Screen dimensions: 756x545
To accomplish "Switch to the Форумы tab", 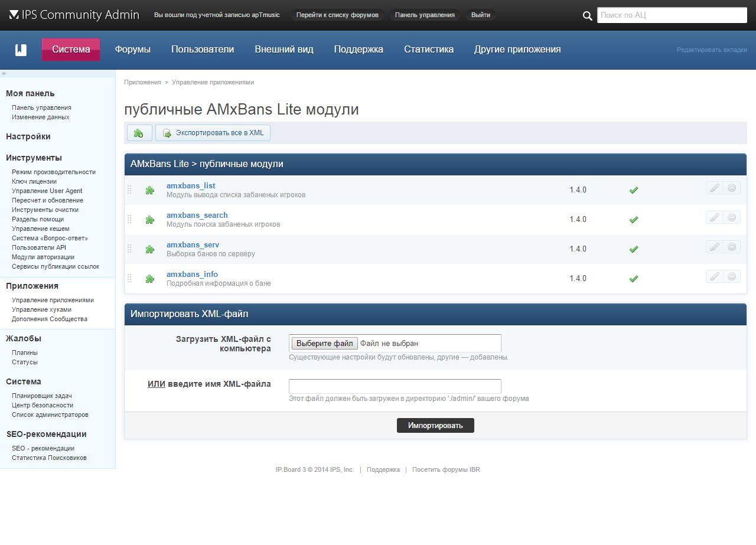I will pyautogui.click(x=133, y=50).
